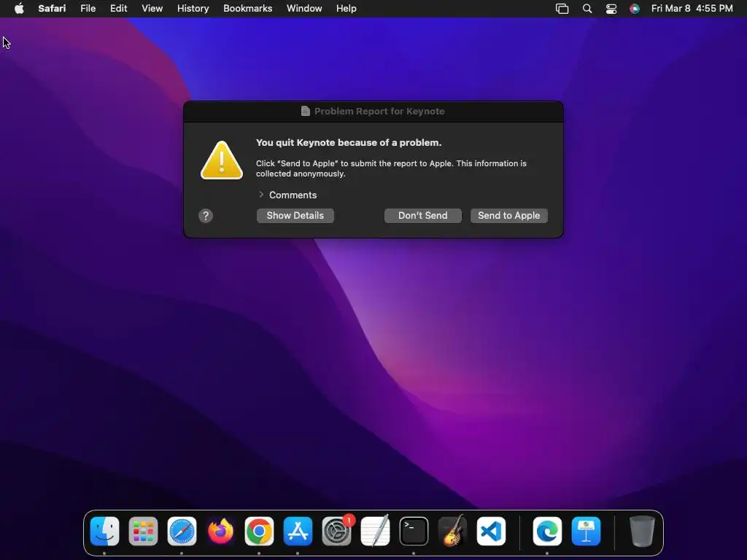This screenshot has height=560, width=747.
Task: Open the Apple menu
Action: pos(19,8)
